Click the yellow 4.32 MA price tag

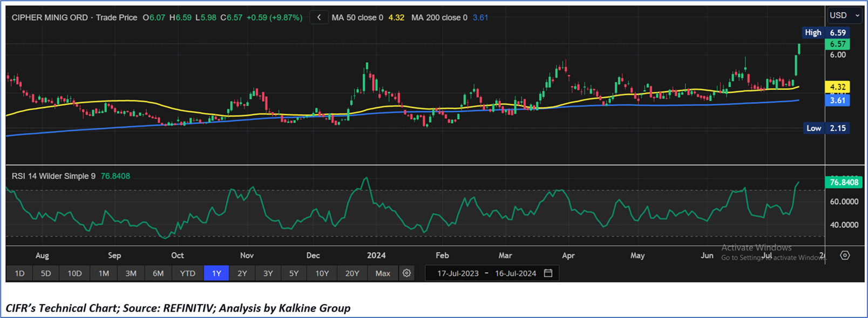point(837,87)
